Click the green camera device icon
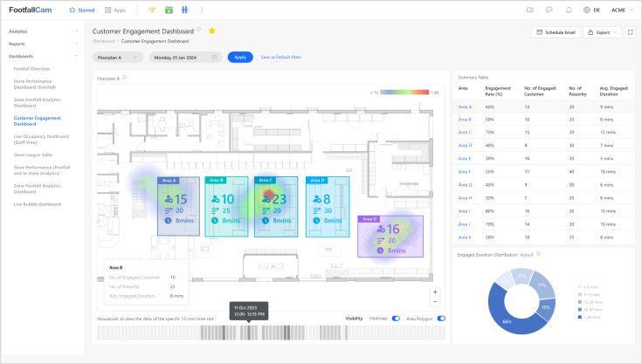Screen dimensions: 642x364 pyautogui.click(x=169, y=10)
